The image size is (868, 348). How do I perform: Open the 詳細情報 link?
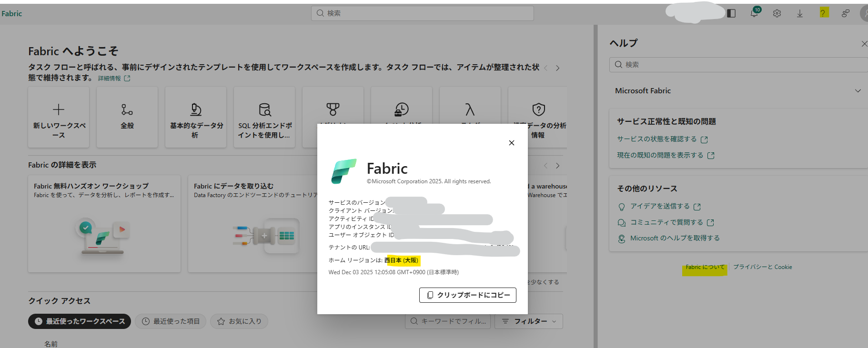pos(114,78)
